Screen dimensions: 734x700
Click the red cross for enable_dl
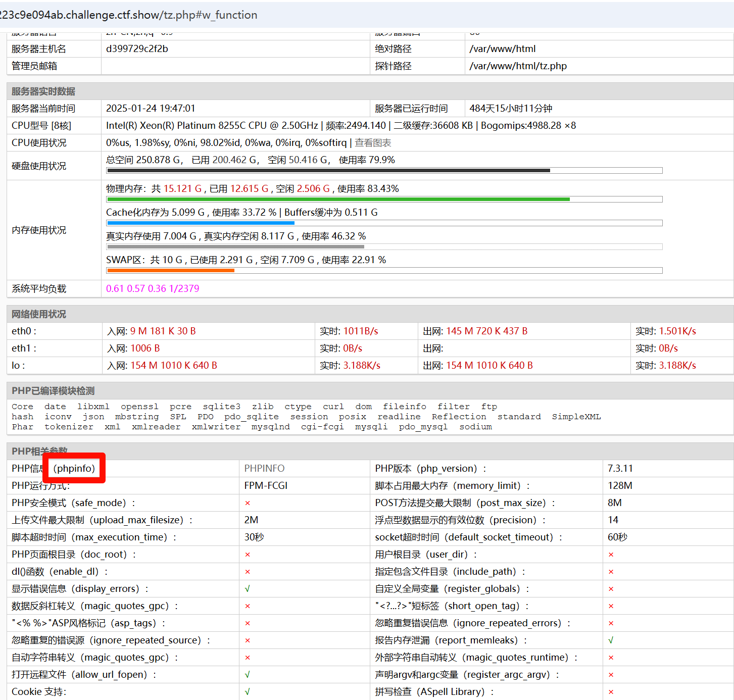[x=248, y=572]
